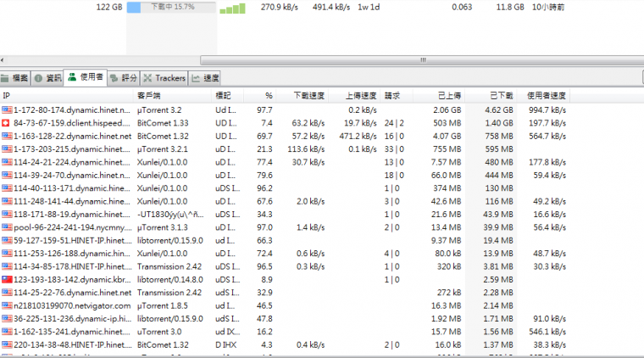Image resolution: width=644 pixels, height=358 pixels.
Task: Click flag icon of 111-248-141-44 peer
Action: (x=7, y=201)
